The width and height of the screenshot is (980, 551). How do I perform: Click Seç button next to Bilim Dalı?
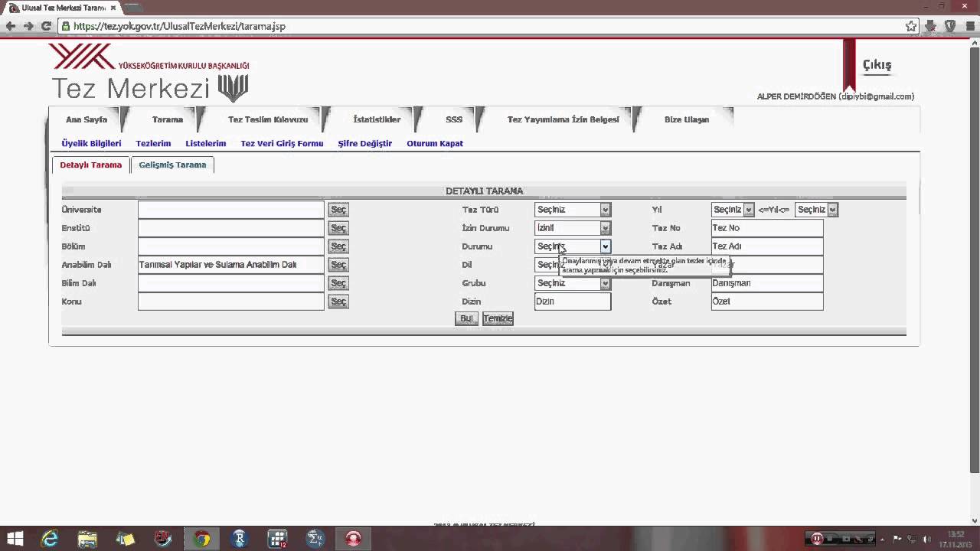click(x=338, y=283)
